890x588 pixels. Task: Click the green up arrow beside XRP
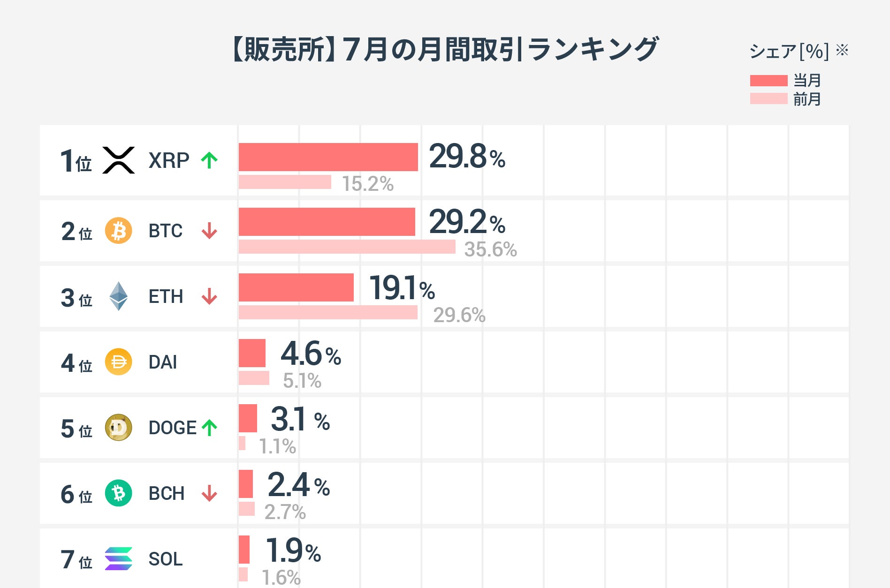point(209,160)
